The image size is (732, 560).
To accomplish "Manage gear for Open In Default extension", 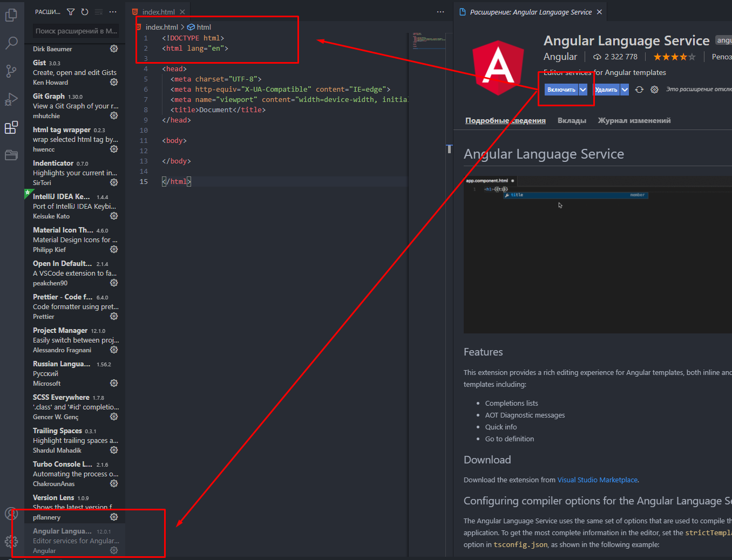I will (114, 283).
